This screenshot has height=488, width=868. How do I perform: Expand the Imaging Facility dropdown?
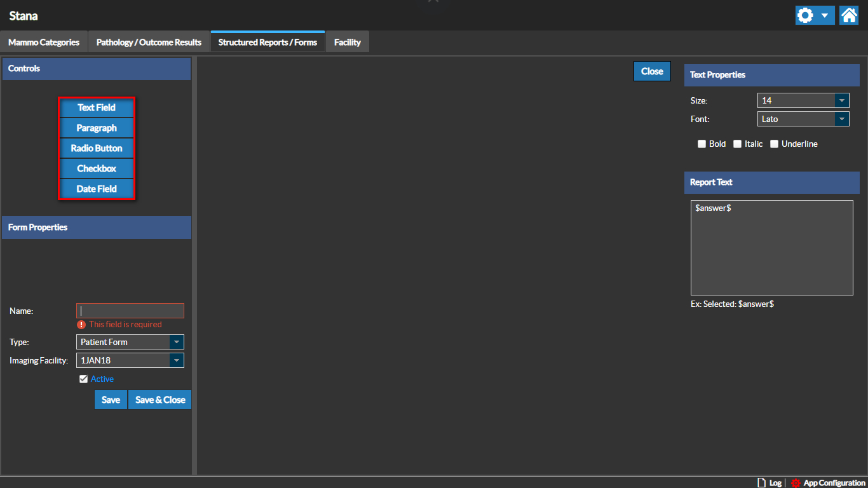click(x=176, y=360)
